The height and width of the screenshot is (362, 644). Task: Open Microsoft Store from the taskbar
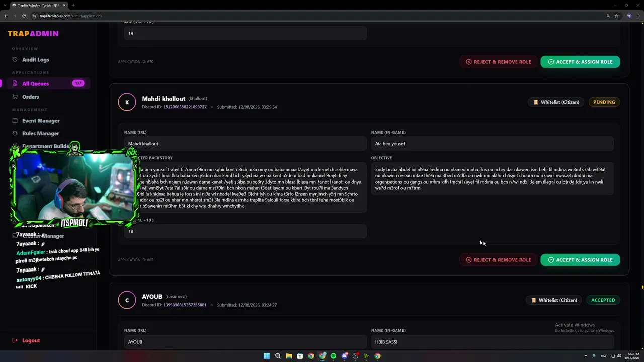pyautogui.click(x=300, y=356)
